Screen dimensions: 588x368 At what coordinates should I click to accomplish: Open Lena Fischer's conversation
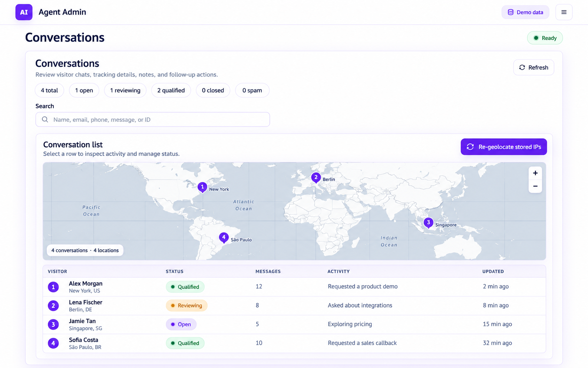pos(294,306)
